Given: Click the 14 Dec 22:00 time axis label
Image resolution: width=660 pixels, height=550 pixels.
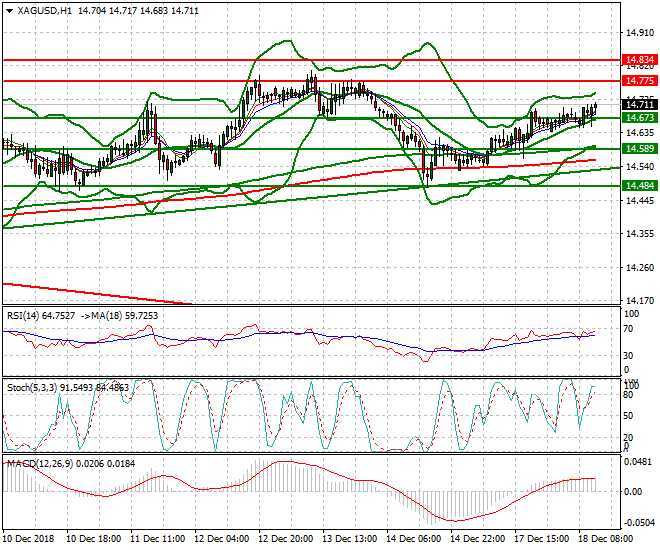Looking at the screenshot, I should point(478,539).
